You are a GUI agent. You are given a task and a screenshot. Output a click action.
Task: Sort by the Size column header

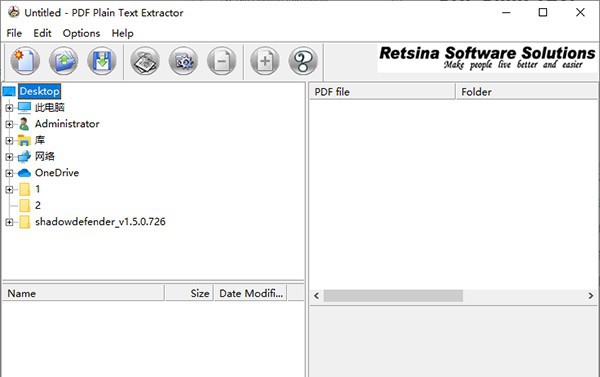189,293
